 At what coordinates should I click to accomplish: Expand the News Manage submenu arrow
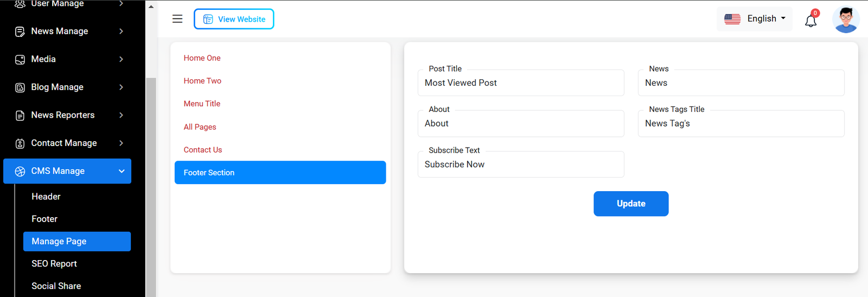click(x=121, y=31)
